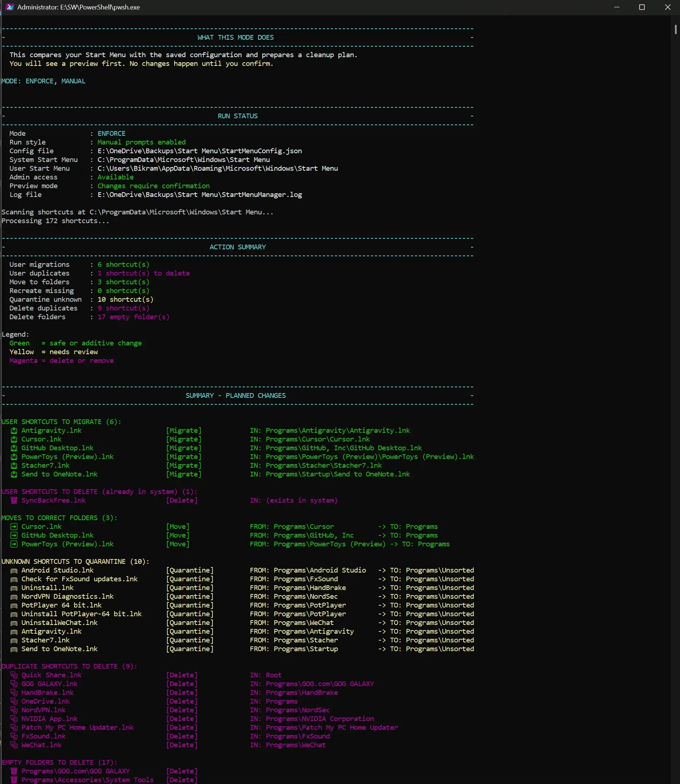The width and height of the screenshot is (680, 784).
Task: Click the move arrow icon beside GitHub Desktop.lnk
Action: click(14, 535)
